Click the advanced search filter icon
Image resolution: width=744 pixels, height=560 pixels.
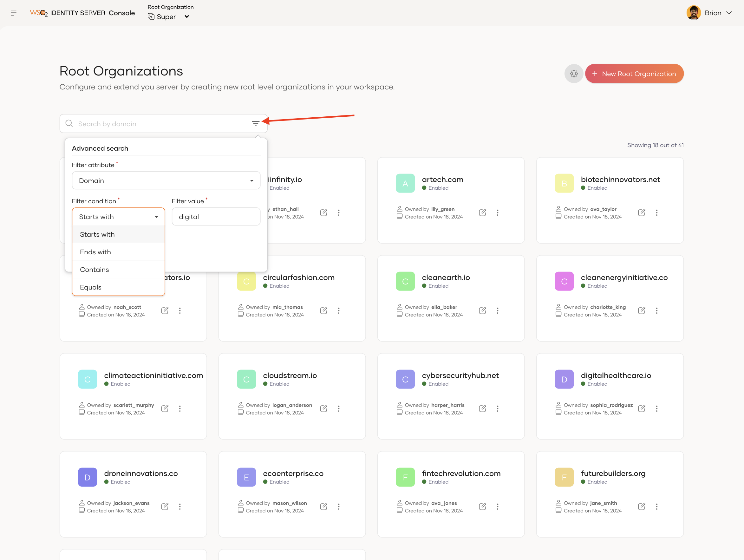256,124
